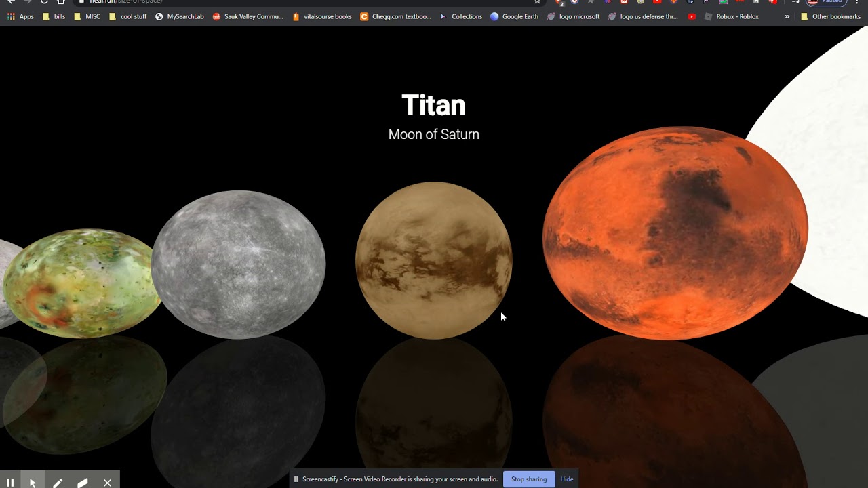The width and height of the screenshot is (868, 488).
Task: Open the Robux - Roblox bookmark
Action: (731, 16)
